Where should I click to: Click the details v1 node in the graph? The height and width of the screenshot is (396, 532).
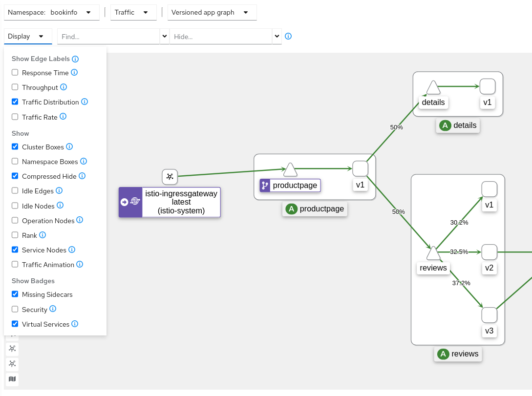click(487, 86)
